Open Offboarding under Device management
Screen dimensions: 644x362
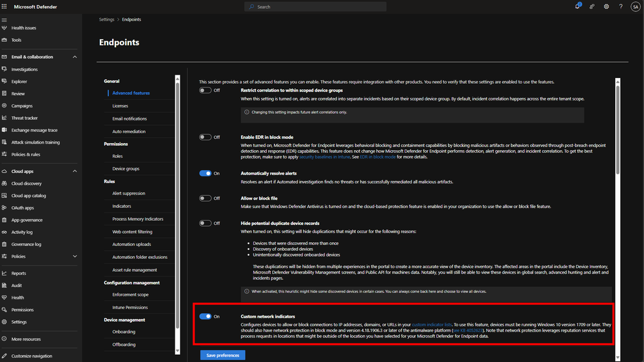point(124,345)
